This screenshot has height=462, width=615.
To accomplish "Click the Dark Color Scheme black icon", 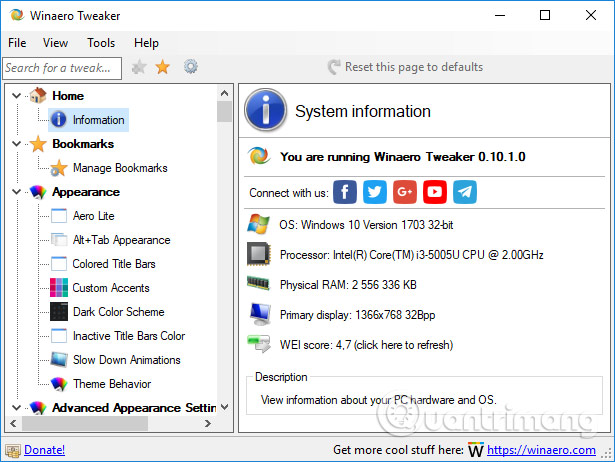I will [x=59, y=312].
